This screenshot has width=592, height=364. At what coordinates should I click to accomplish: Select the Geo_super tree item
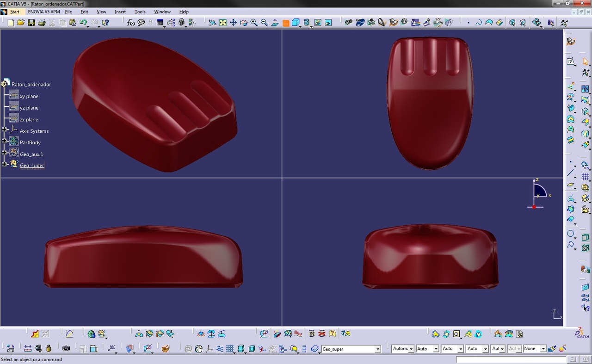(x=32, y=165)
